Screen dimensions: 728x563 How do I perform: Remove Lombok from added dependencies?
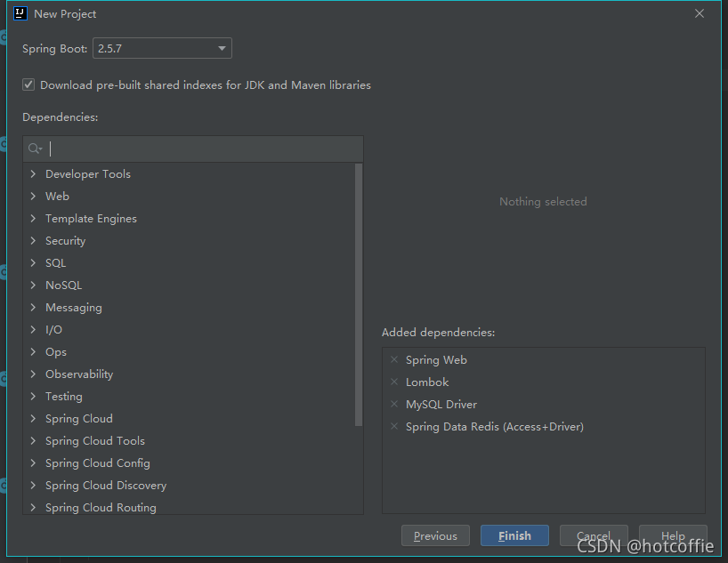[394, 382]
